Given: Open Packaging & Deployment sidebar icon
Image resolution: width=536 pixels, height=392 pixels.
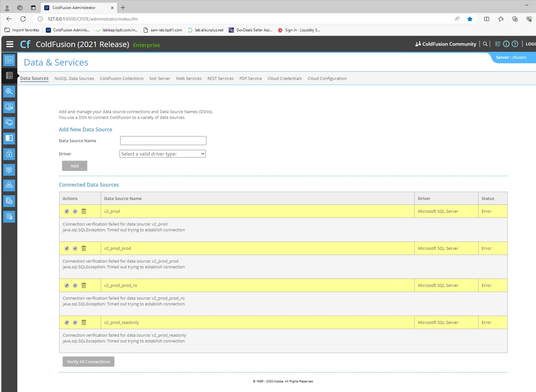Looking at the screenshot, I should [9, 169].
